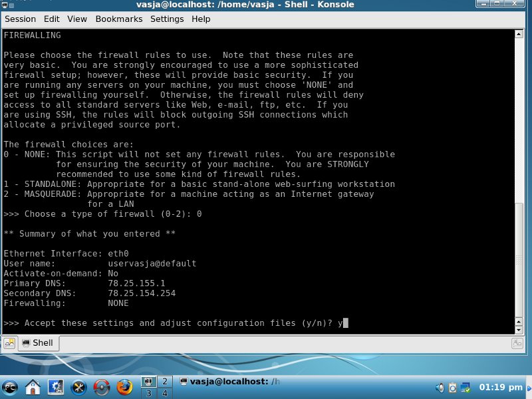Launch the control center panel icon
This screenshot has width=532, height=399.
(x=57, y=386)
